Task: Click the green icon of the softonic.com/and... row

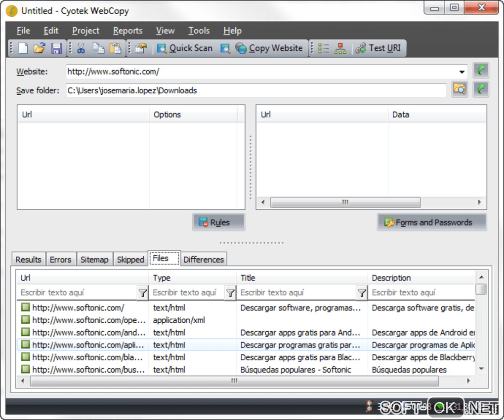Action: point(25,332)
